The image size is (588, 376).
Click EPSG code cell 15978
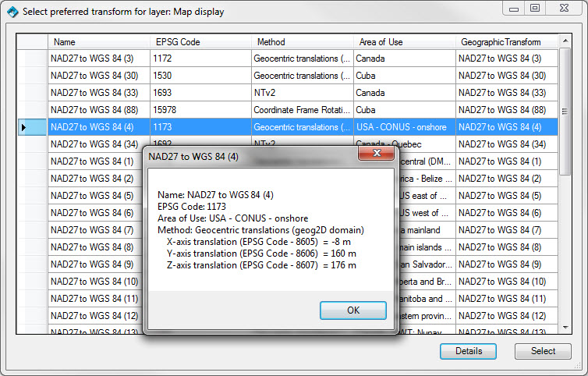200,110
